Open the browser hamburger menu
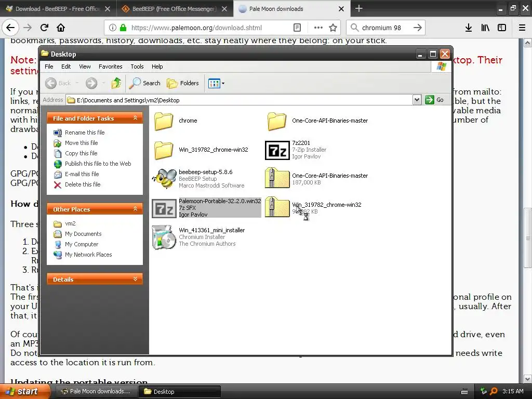The height and width of the screenshot is (399, 532). click(x=522, y=28)
